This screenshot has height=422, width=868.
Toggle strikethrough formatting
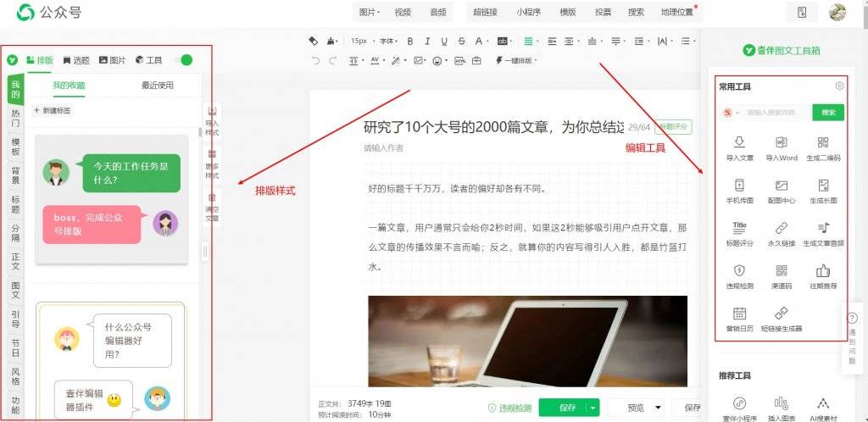coord(461,41)
